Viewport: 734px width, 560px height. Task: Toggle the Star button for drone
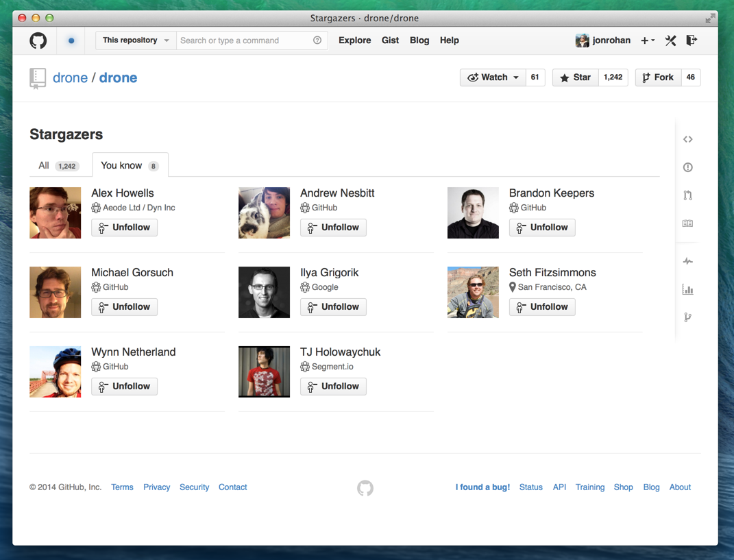pyautogui.click(x=576, y=77)
